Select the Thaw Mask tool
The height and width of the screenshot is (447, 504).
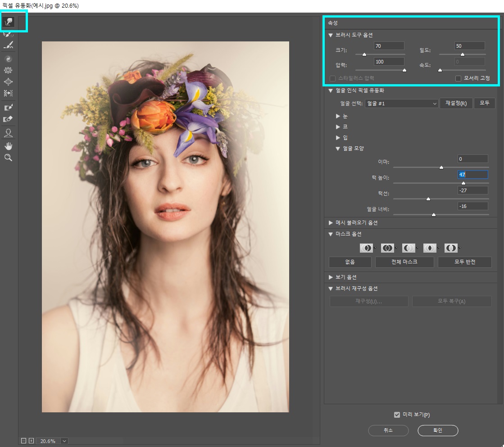click(9, 119)
